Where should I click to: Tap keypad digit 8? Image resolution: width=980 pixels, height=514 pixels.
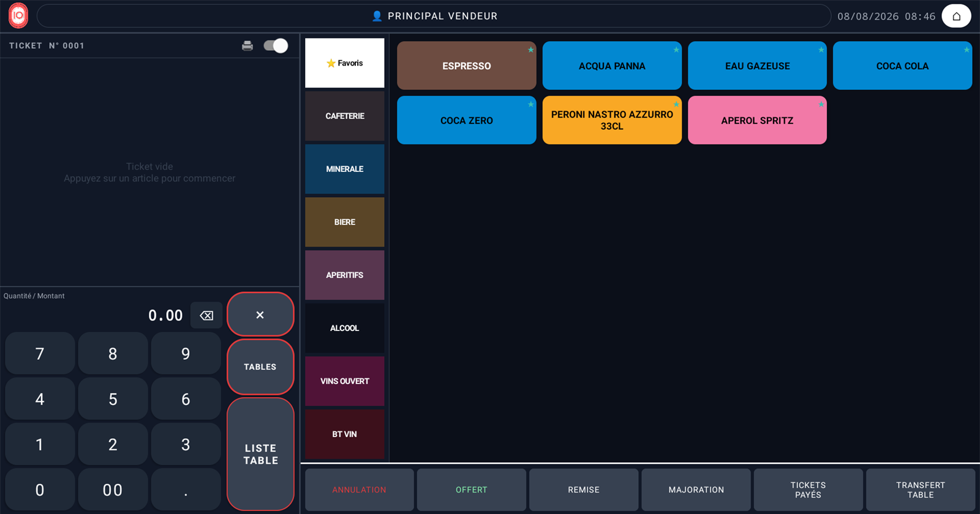[113, 354]
